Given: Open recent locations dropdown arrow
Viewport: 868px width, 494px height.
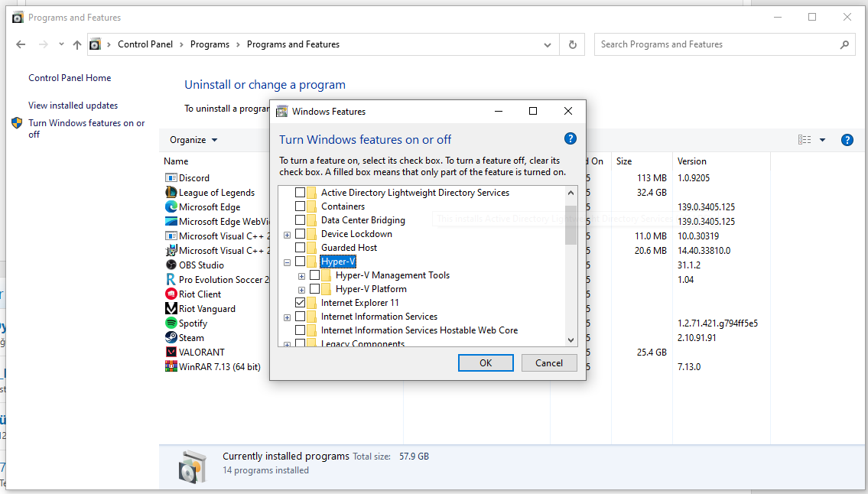Looking at the screenshot, I should [61, 44].
